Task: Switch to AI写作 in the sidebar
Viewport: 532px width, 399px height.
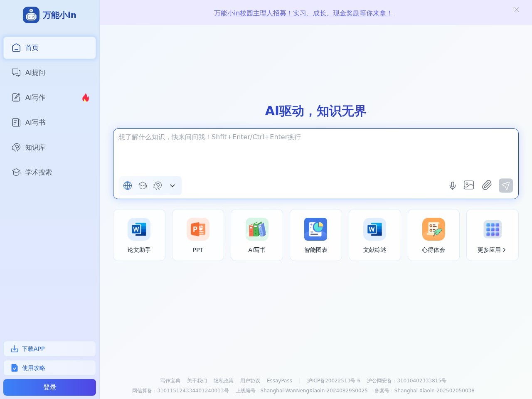Action: [x=35, y=97]
